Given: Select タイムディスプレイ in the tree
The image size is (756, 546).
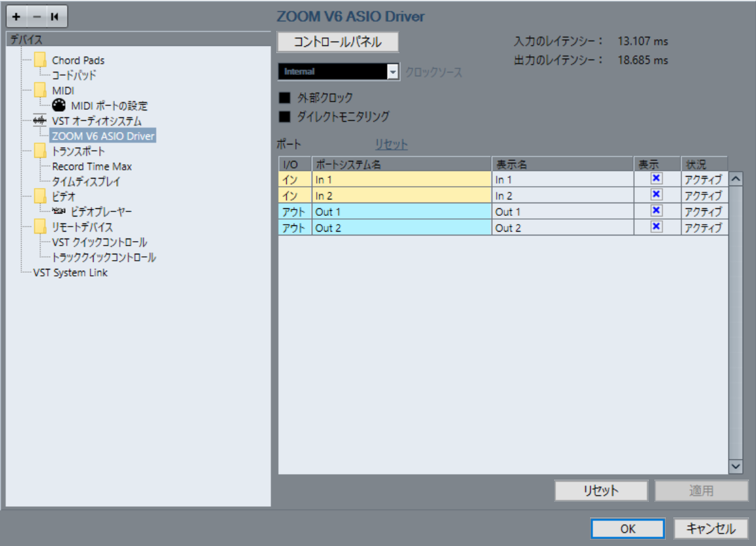Looking at the screenshot, I should pyautogui.click(x=86, y=182).
